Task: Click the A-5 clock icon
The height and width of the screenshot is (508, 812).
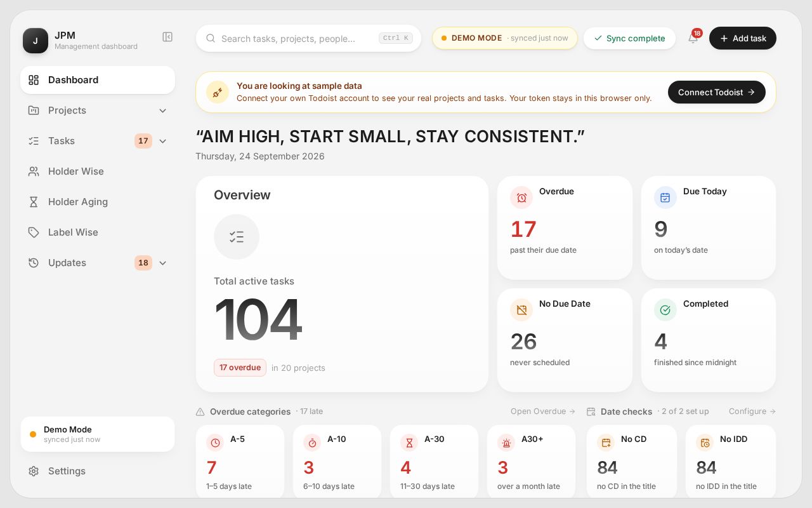Action: pos(215,443)
